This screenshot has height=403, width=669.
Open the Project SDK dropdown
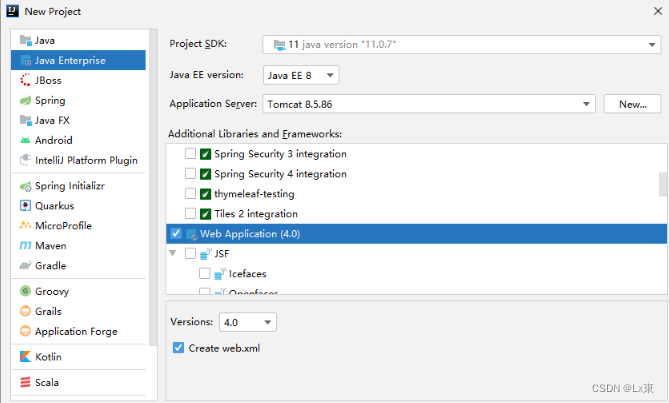(x=652, y=45)
